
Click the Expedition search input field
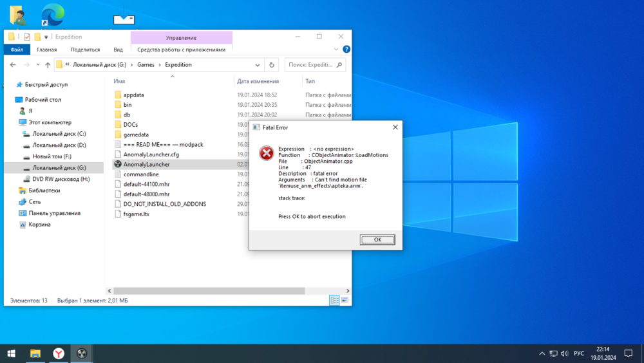tap(312, 65)
